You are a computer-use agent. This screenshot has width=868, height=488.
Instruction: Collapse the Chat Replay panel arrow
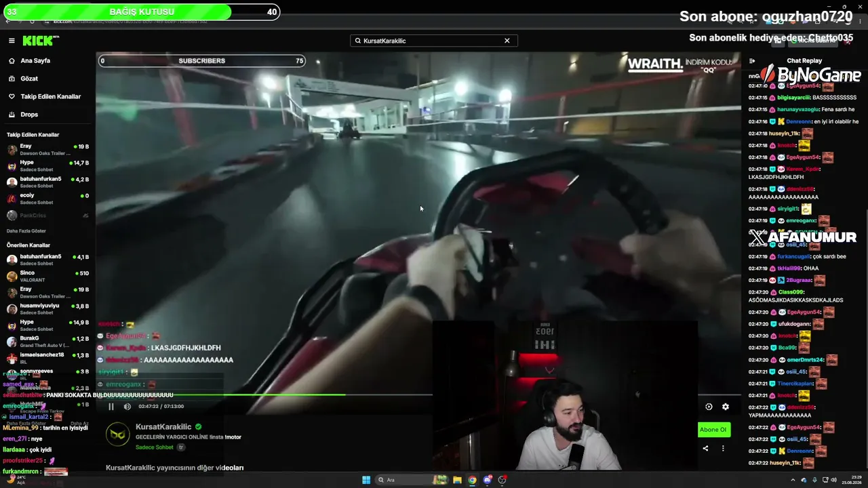click(752, 61)
